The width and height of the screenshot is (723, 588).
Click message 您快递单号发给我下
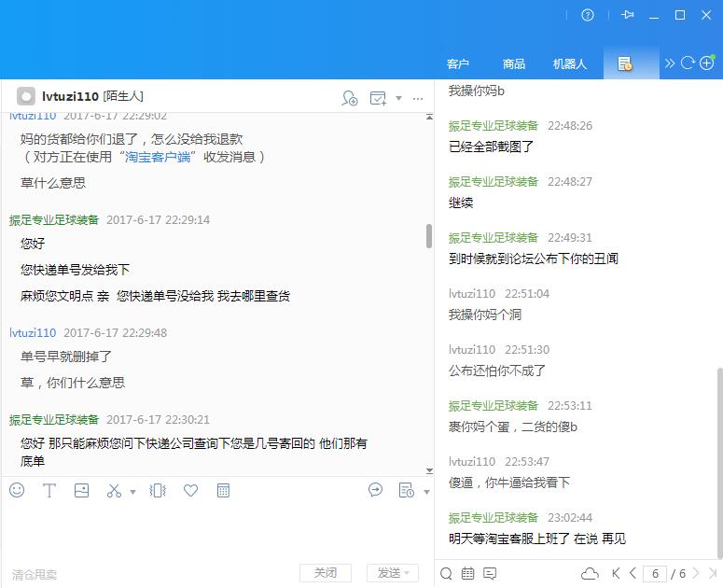point(75,270)
